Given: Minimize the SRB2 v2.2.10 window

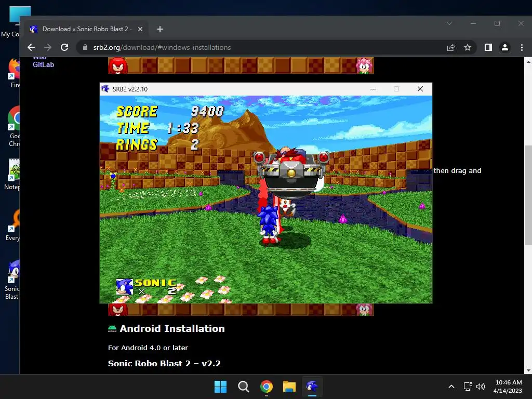Looking at the screenshot, I should point(373,89).
